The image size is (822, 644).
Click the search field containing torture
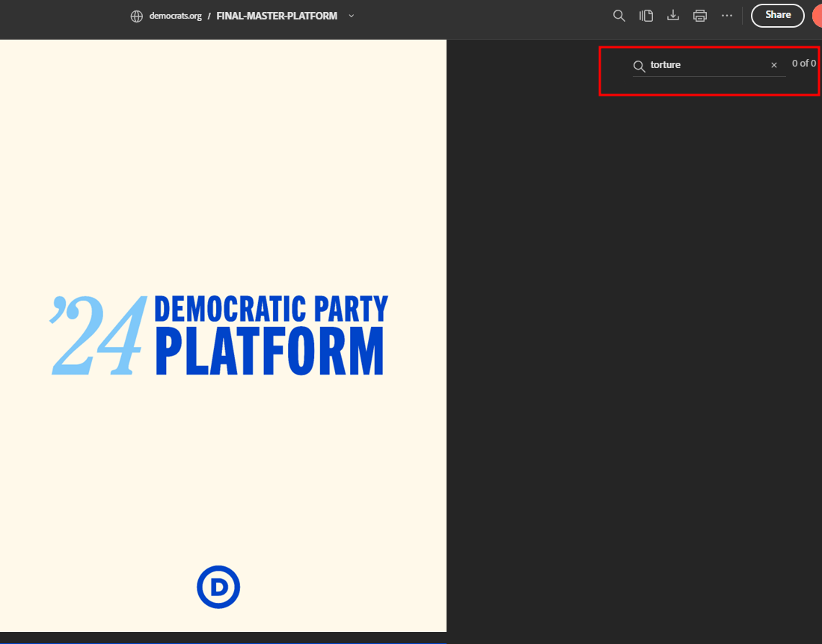click(709, 65)
